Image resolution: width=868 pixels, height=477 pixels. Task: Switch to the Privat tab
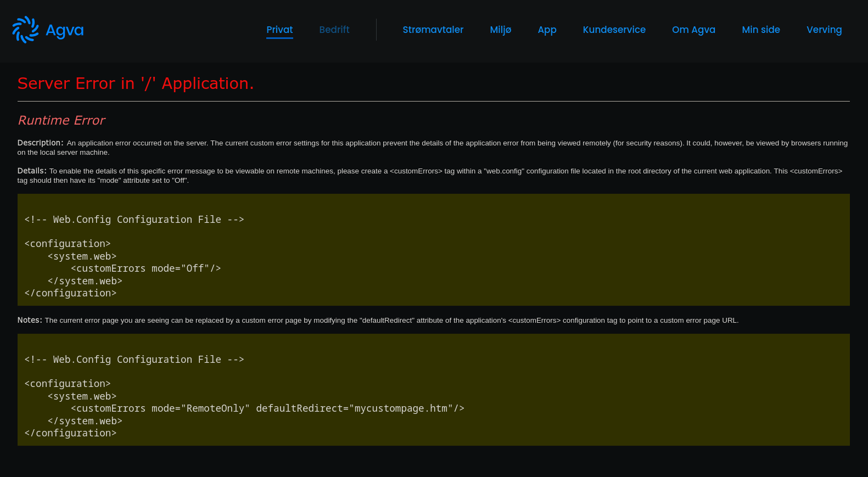pos(279,30)
